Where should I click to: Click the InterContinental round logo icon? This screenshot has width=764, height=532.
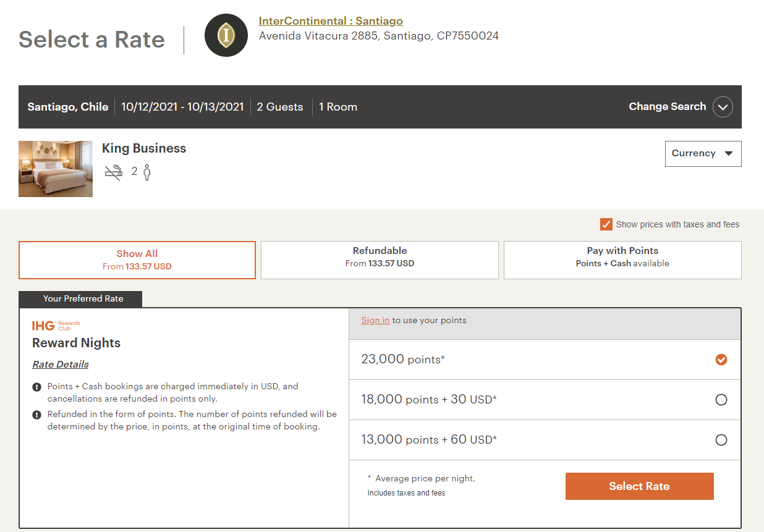(x=226, y=35)
